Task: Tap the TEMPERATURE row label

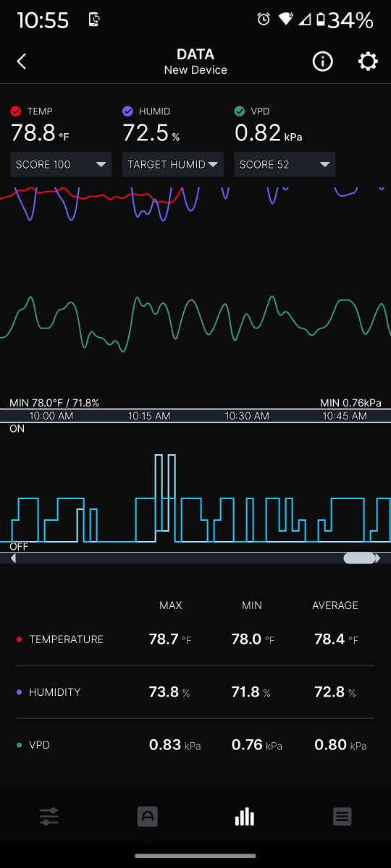Action: pyautogui.click(x=66, y=639)
